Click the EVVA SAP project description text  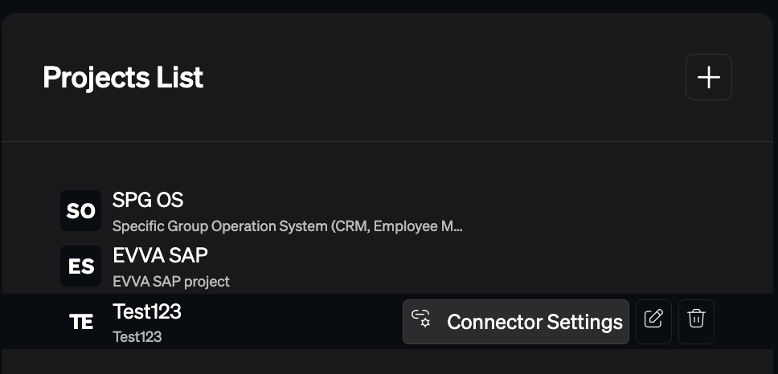(x=171, y=282)
